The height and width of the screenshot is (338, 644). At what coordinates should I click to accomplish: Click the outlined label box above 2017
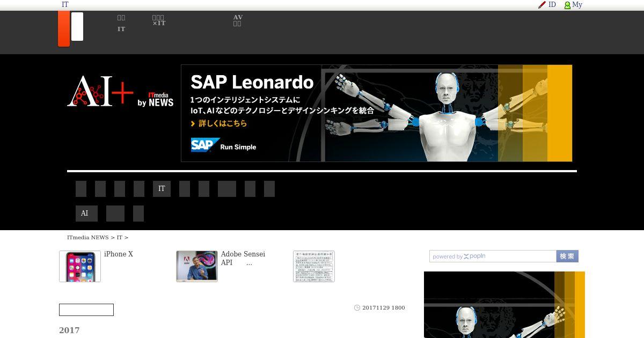[x=86, y=310]
